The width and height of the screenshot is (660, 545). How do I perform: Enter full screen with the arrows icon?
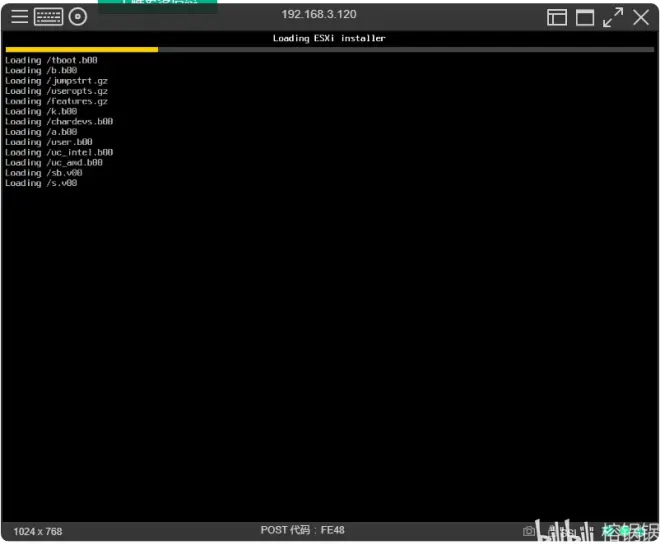(x=612, y=18)
